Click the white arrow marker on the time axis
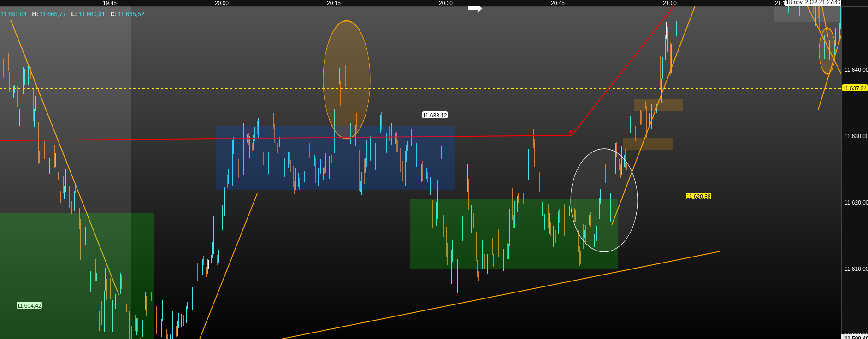 tap(475, 9)
